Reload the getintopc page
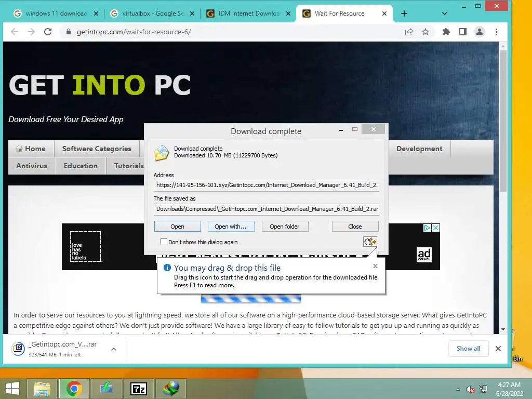 point(48,32)
